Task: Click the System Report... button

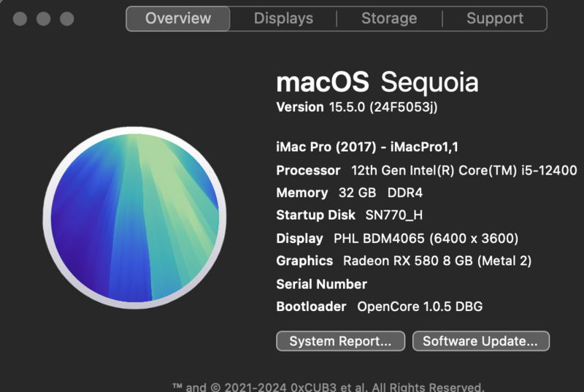Action: coord(340,341)
